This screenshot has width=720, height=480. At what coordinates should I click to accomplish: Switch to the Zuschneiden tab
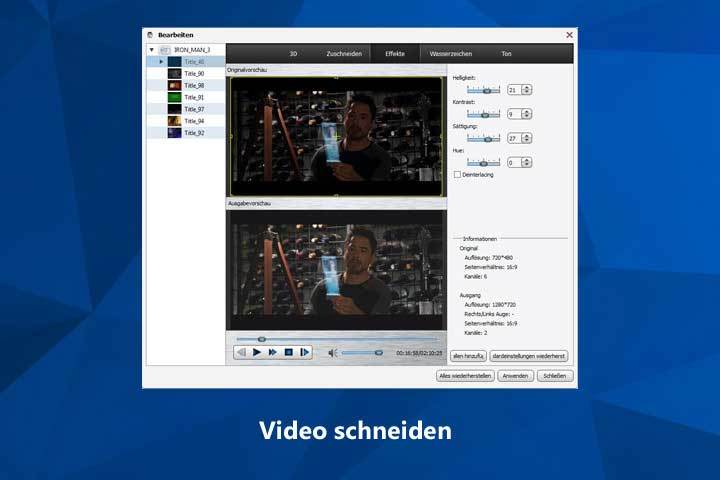click(344, 54)
